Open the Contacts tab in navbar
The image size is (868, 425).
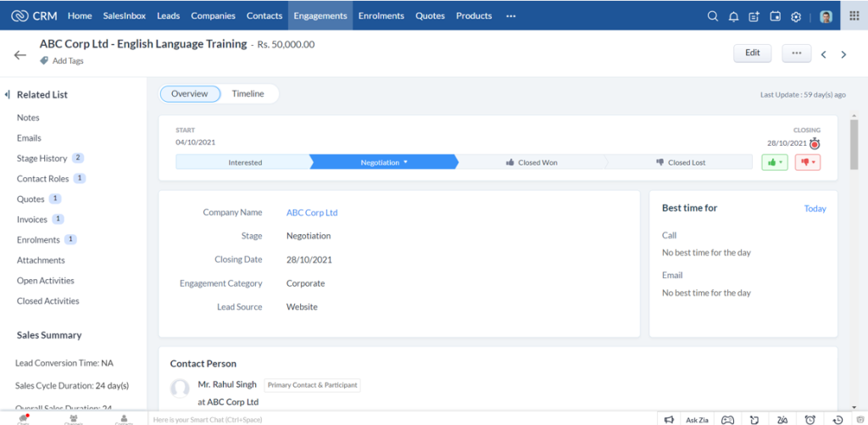pyautogui.click(x=264, y=16)
